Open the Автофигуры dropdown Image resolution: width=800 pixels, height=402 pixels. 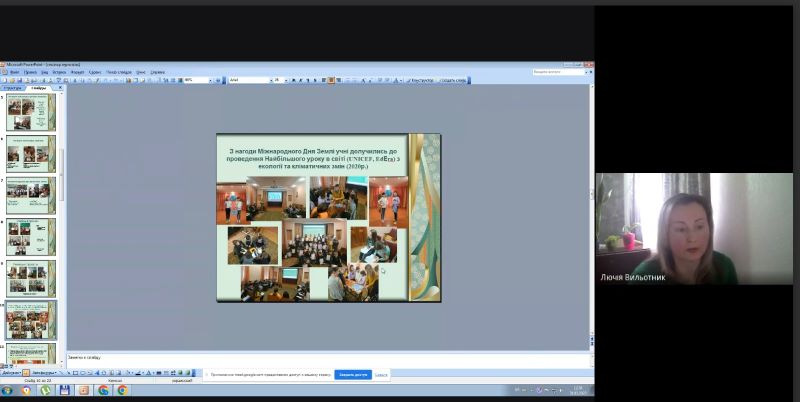pyautogui.click(x=43, y=373)
